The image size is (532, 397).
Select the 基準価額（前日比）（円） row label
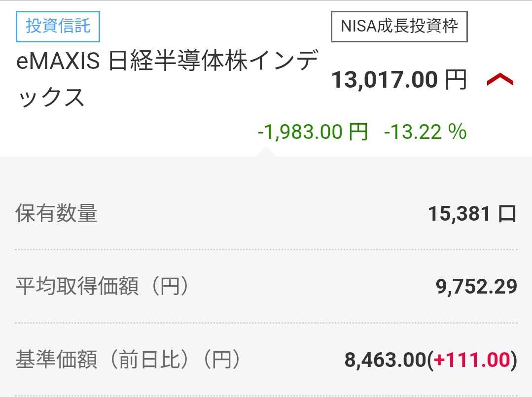128,360
